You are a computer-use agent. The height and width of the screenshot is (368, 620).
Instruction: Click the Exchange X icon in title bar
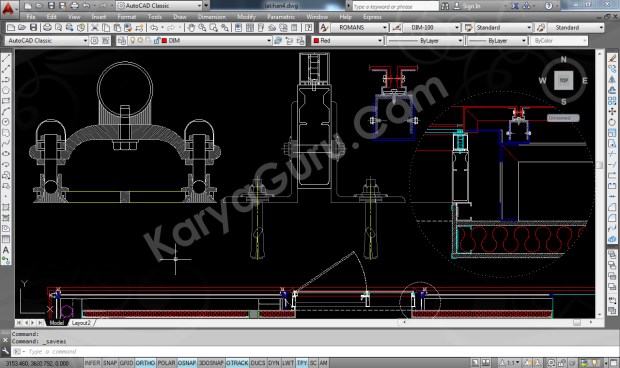point(515,6)
